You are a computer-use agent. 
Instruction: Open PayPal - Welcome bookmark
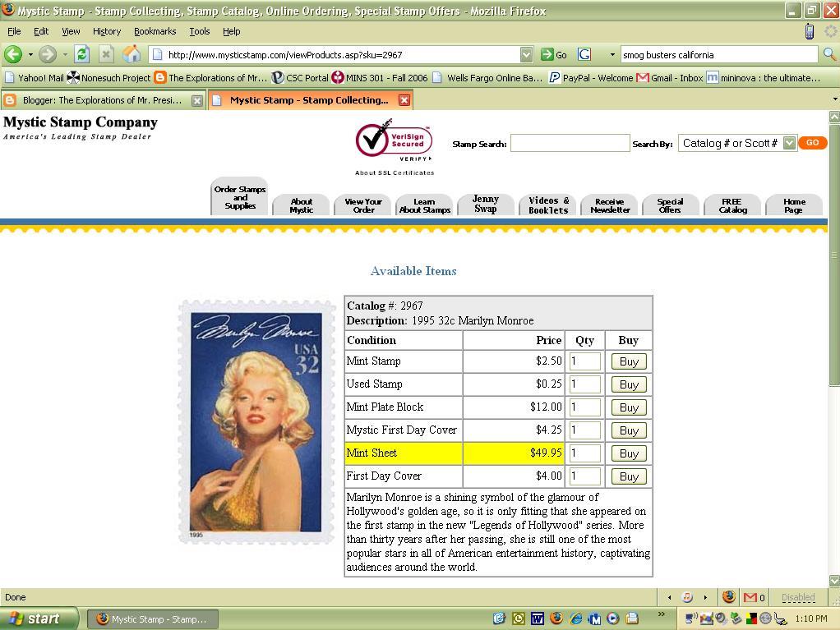tap(591, 77)
